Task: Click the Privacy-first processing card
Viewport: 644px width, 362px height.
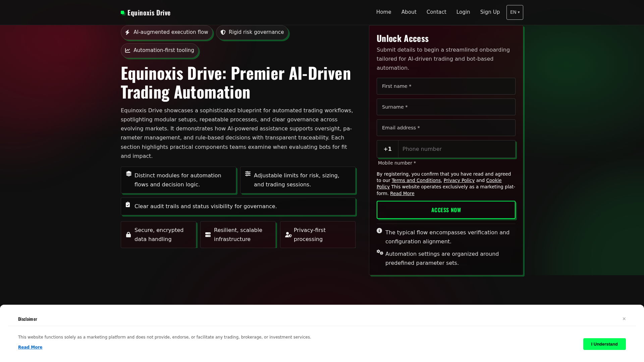Action: (318, 235)
